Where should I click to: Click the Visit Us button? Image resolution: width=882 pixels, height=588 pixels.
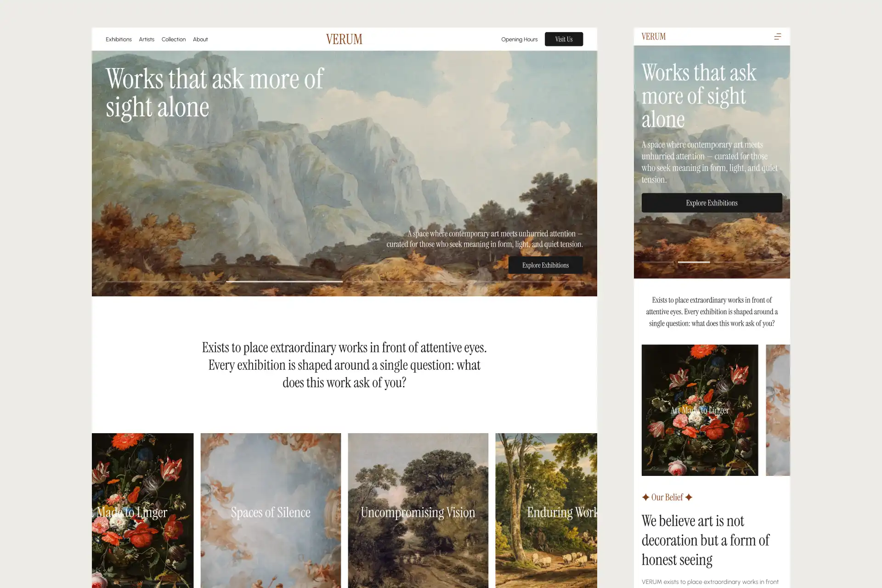click(564, 39)
